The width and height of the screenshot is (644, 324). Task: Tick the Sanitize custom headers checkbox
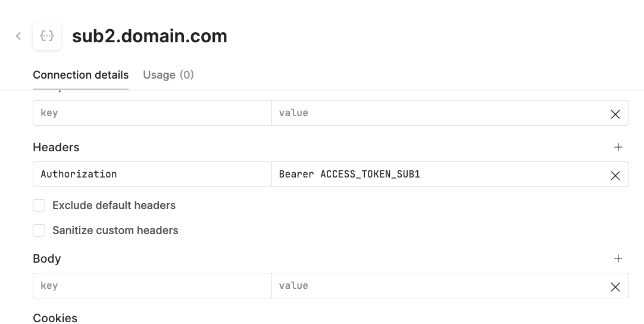click(x=39, y=230)
